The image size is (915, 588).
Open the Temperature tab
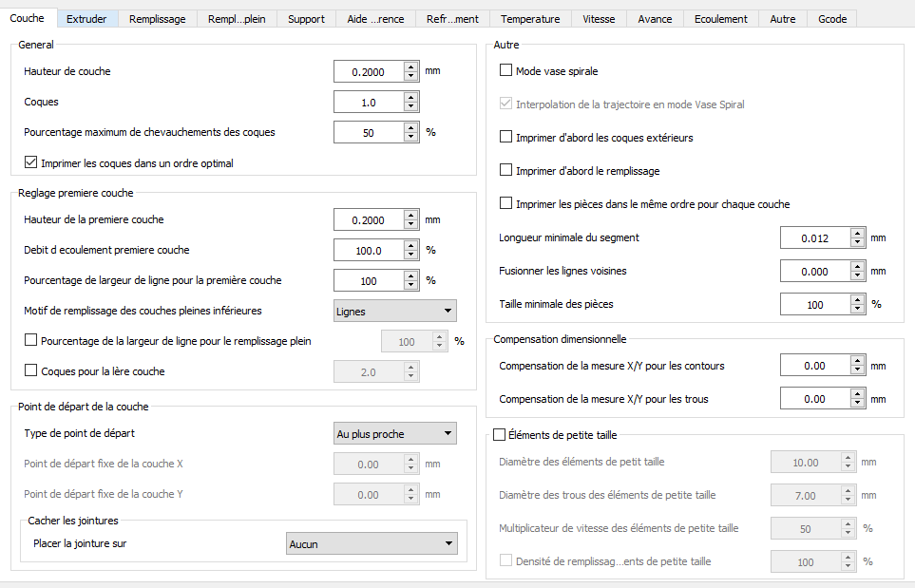point(530,19)
